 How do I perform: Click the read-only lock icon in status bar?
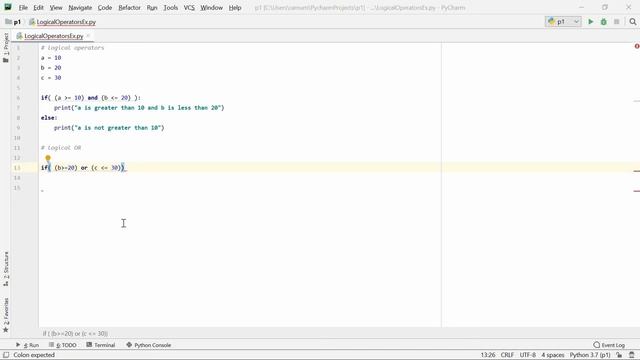coord(619,355)
